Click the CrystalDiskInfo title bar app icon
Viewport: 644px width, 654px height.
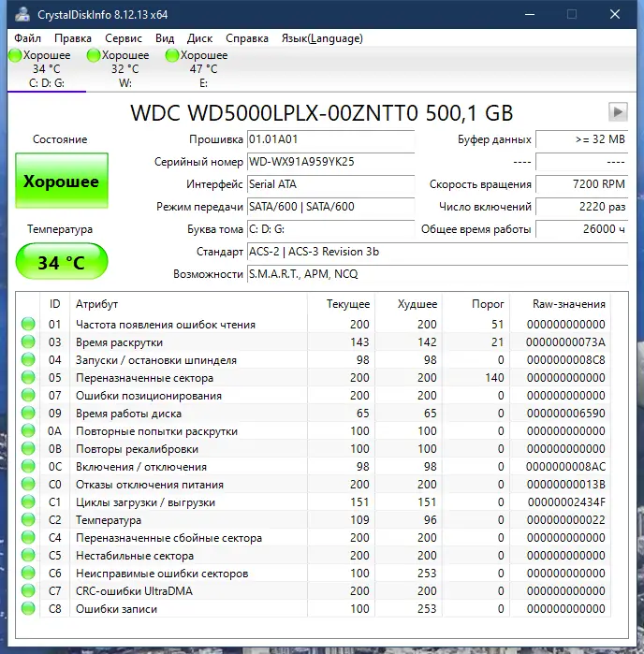tap(22, 15)
